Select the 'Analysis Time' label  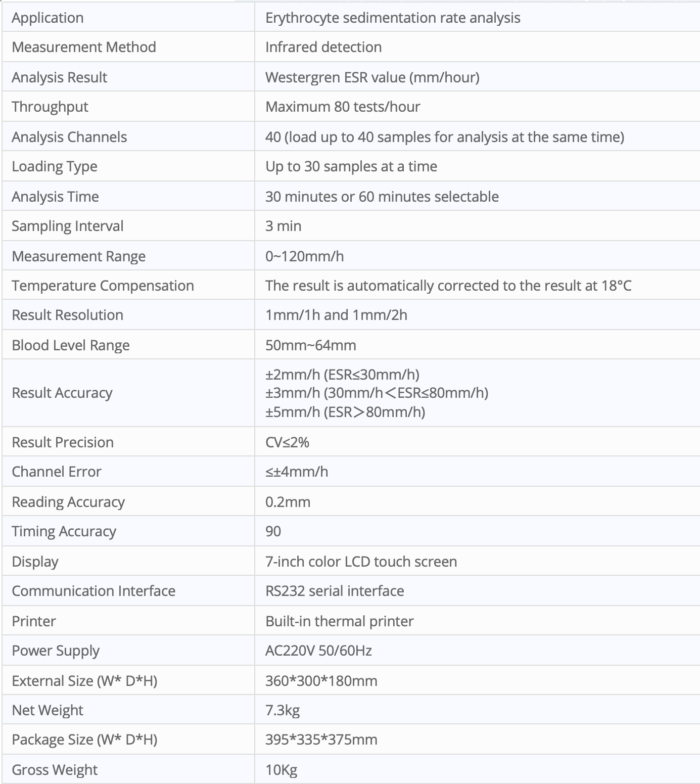[x=56, y=197]
